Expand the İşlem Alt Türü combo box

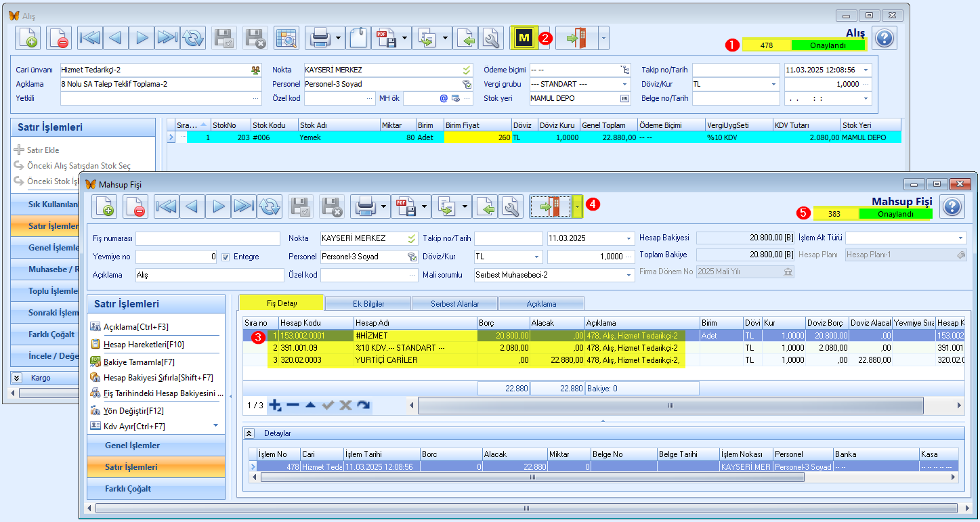[x=960, y=238]
